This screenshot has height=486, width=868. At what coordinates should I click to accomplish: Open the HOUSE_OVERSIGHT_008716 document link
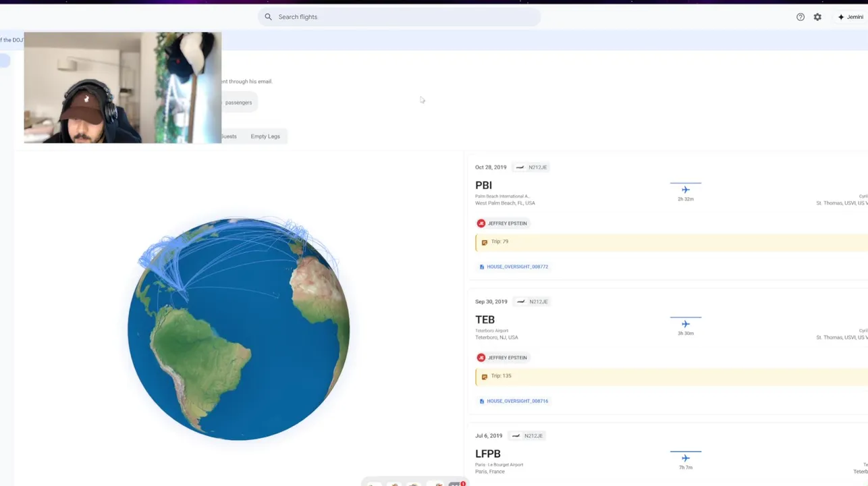point(518,401)
